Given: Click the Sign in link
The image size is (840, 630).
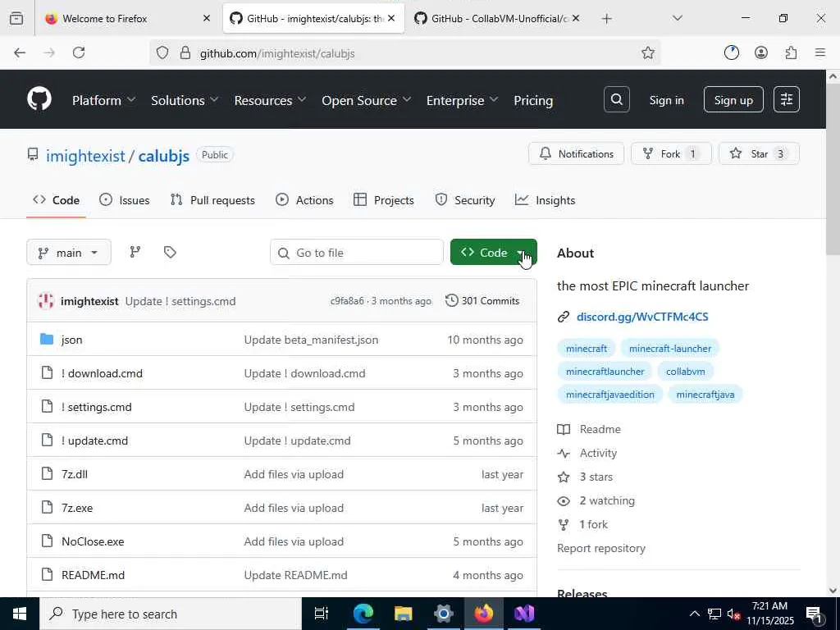Looking at the screenshot, I should click(x=666, y=100).
